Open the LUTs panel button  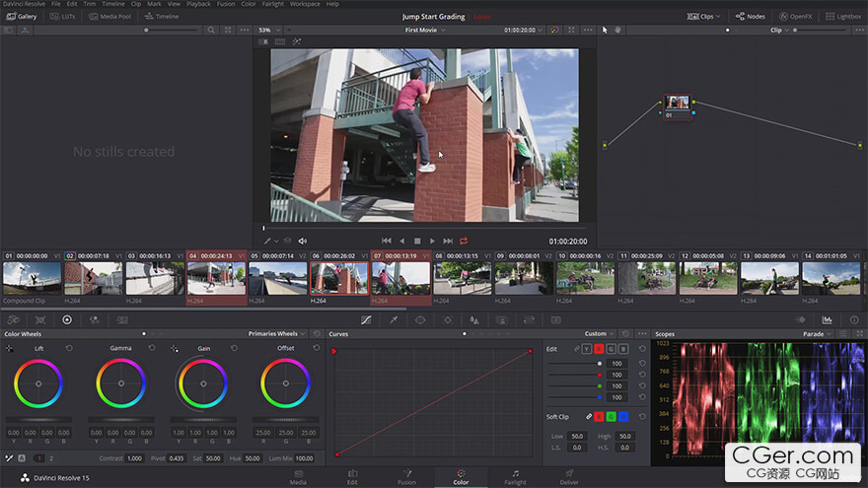pyautogui.click(x=62, y=17)
